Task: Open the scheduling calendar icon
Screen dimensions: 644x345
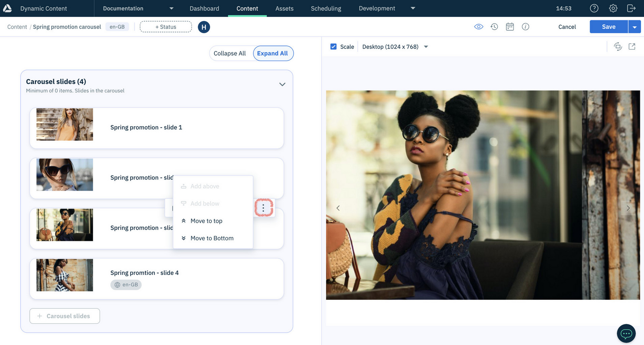Action: point(510,27)
